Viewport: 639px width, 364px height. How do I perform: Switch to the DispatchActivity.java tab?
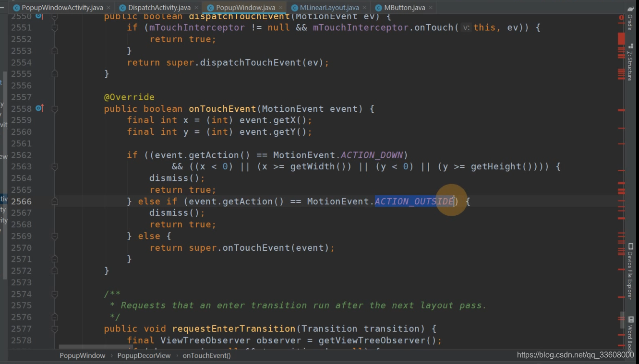(x=159, y=8)
